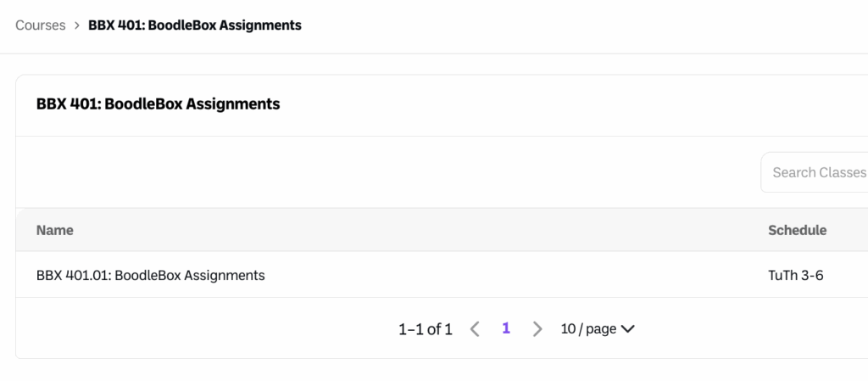Click the "Courses" text in breadcrumb trail
The image size is (868, 381).
(x=40, y=25)
